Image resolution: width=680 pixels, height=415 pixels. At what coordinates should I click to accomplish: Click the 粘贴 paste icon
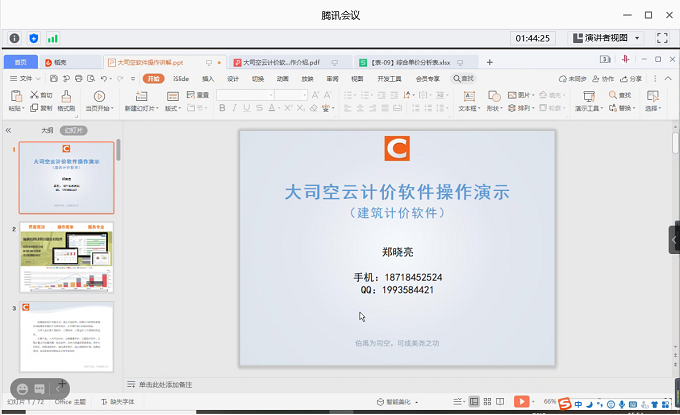coord(16,96)
